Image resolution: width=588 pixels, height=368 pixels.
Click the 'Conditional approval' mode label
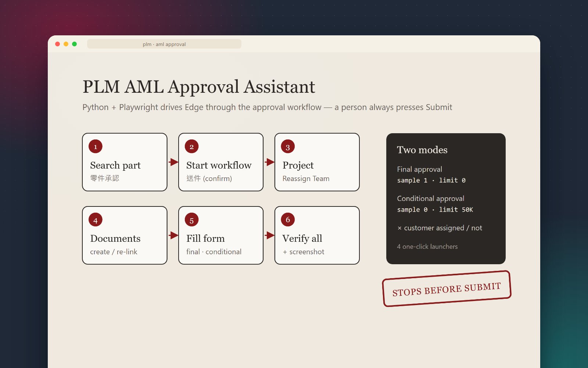click(431, 198)
